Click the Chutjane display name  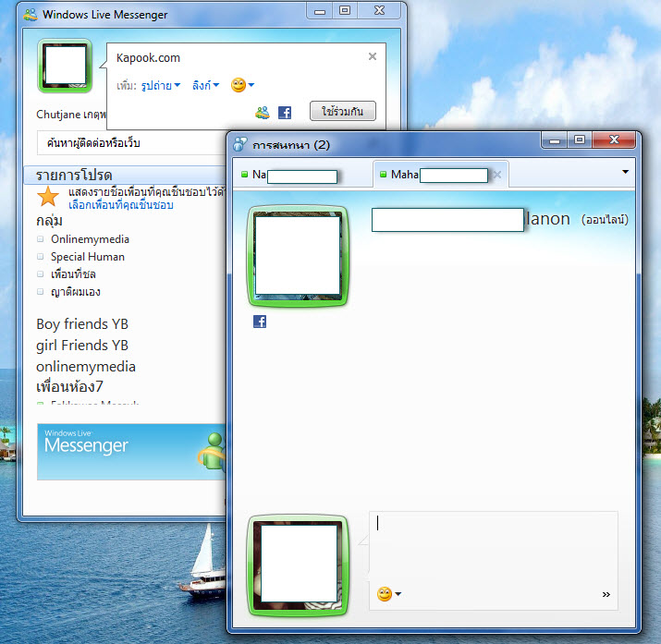[x=71, y=115]
